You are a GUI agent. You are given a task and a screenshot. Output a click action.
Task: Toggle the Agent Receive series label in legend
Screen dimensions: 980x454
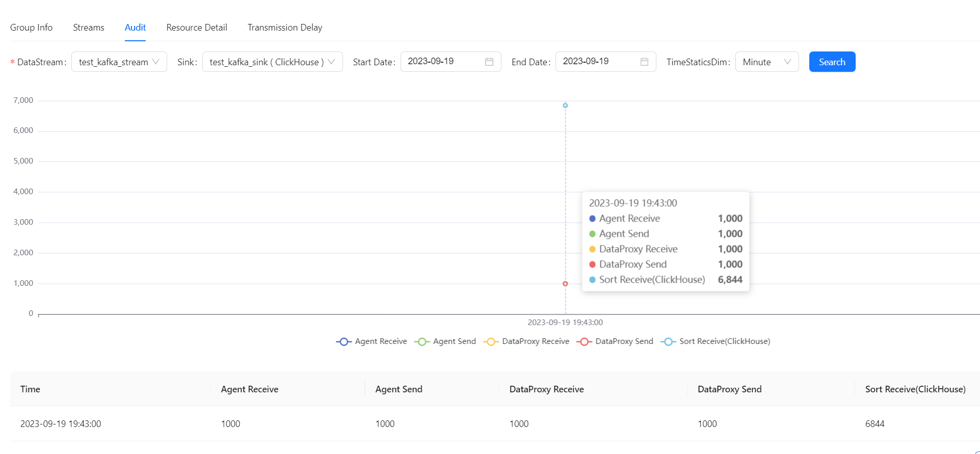coord(381,341)
